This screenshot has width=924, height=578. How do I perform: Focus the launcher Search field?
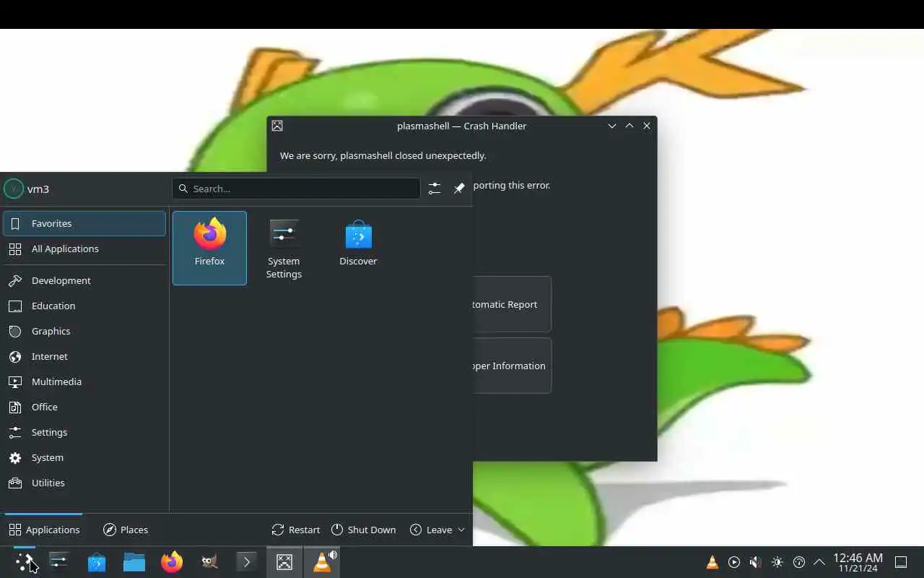[x=296, y=189]
